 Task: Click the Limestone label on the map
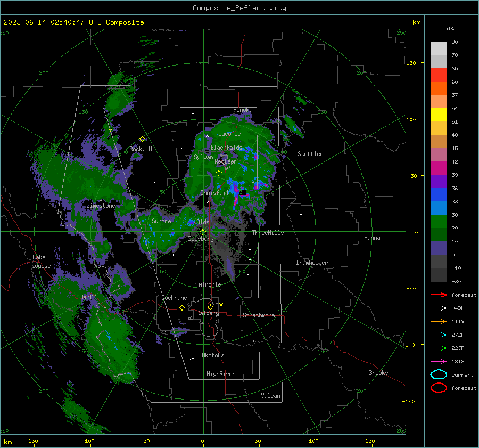[101, 206]
